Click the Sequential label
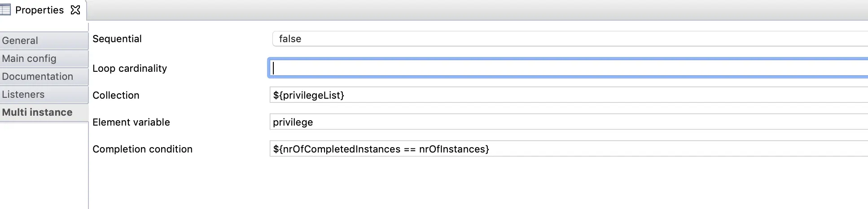The width and height of the screenshot is (868, 209). click(x=117, y=39)
